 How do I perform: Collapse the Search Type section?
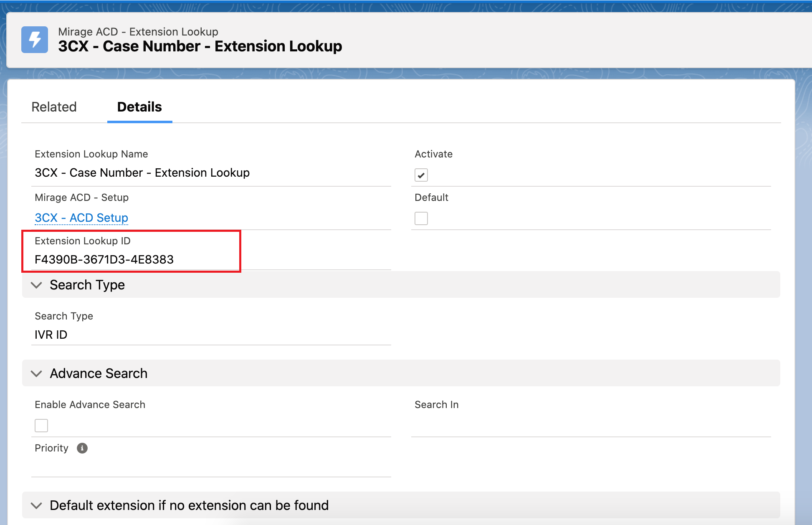coord(37,285)
